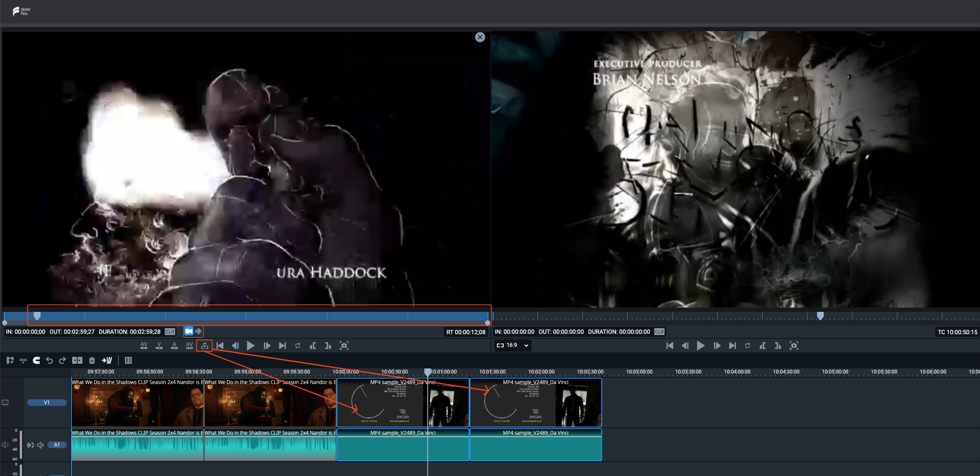Image resolution: width=980 pixels, height=476 pixels.
Task: Step back one frame in source viewer
Action: [235, 346]
